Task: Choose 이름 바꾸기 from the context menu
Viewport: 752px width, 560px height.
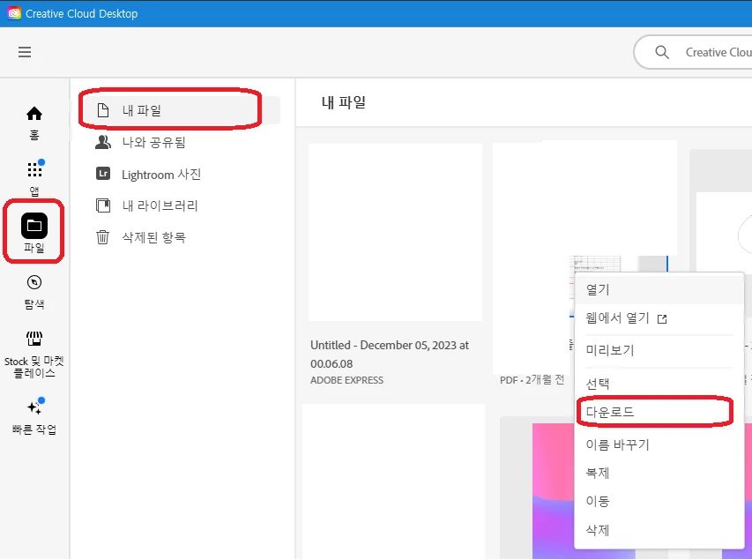Action: [x=659, y=444]
